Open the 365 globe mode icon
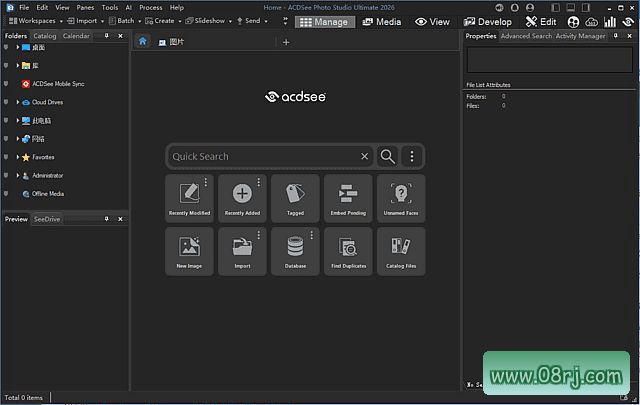Screen dimensions: 640x405 point(573,22)
